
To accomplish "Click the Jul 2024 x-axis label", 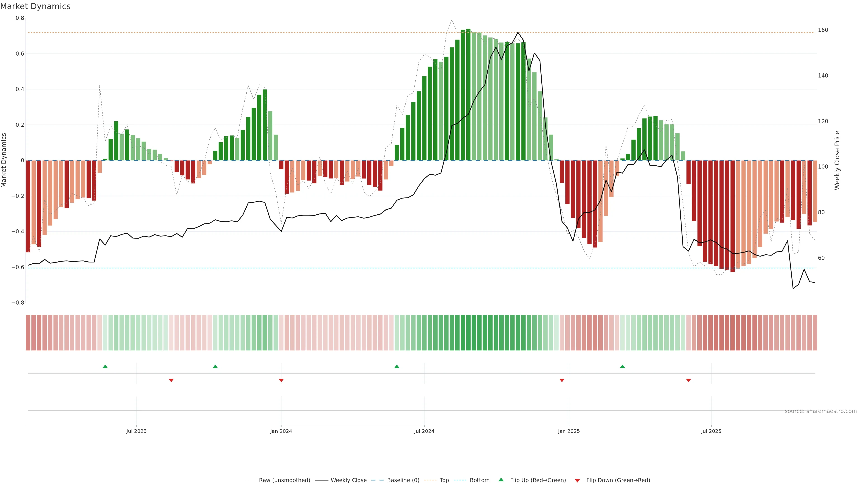I will pos(424,431).
